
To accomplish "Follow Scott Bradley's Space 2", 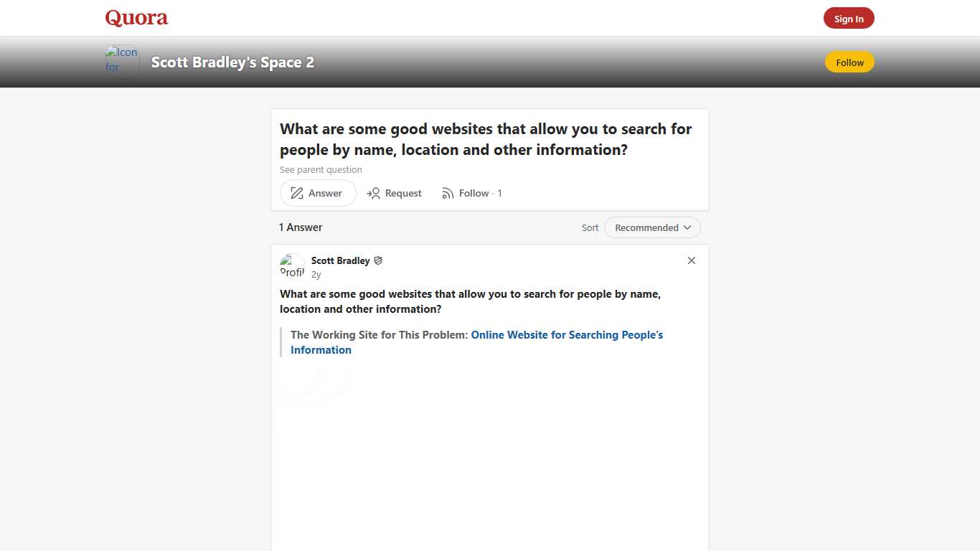I will tap(849, 62).
